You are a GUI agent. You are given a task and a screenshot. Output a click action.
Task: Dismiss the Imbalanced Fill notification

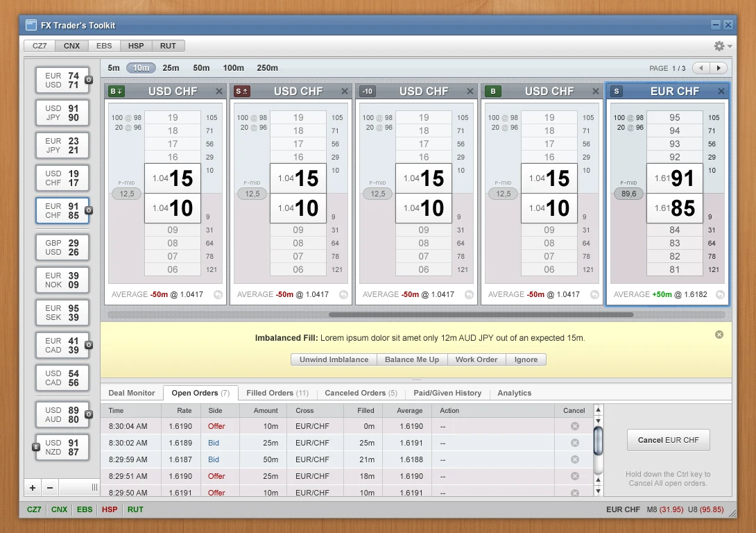pyautogui.click(x=719, y=335)
